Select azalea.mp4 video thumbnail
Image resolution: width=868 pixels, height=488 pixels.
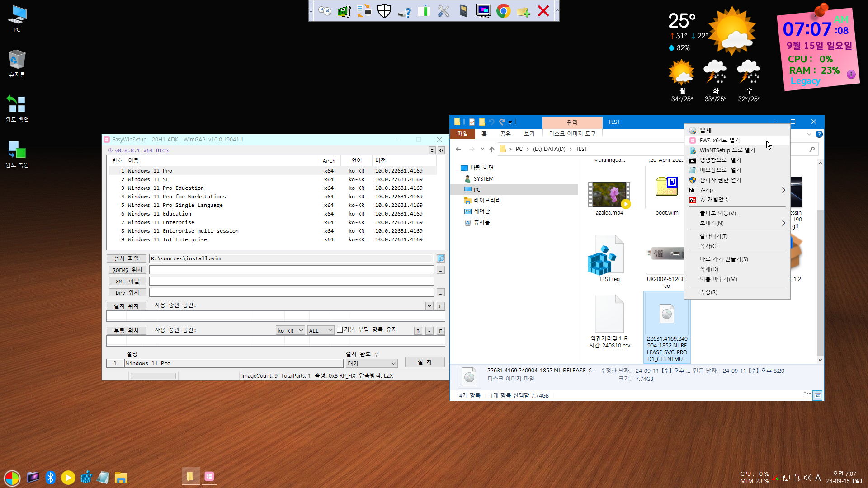[x=609, y=195]
